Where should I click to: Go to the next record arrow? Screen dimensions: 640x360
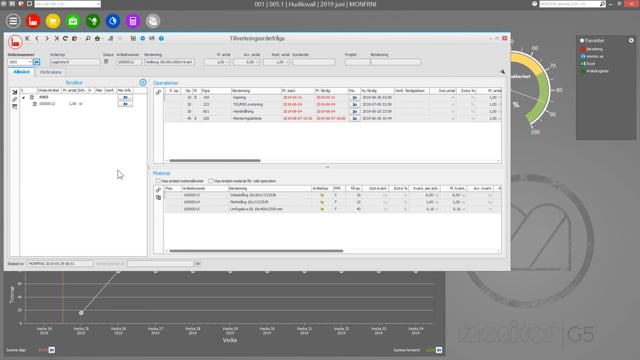(x=47, y=38)
